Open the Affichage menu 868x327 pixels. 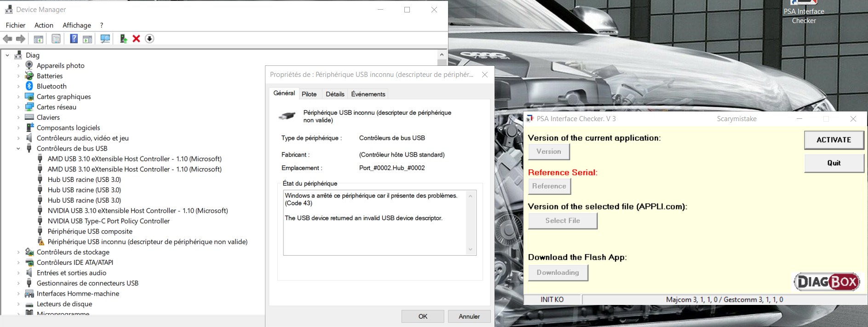77,25
